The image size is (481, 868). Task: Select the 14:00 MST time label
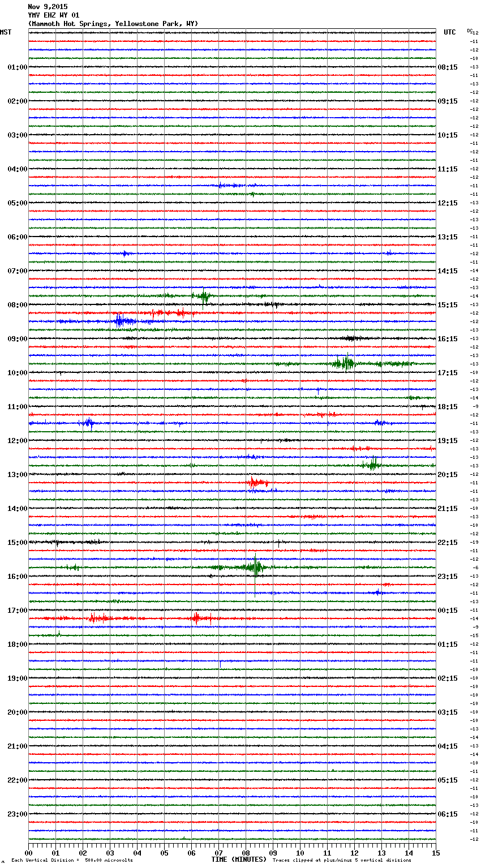click(x=18, y=509)
